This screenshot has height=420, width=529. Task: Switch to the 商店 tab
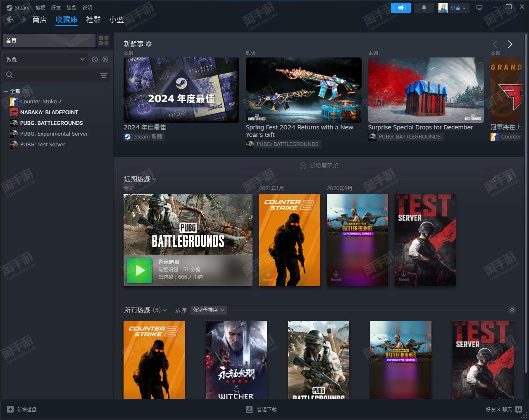tap(40, 19)
